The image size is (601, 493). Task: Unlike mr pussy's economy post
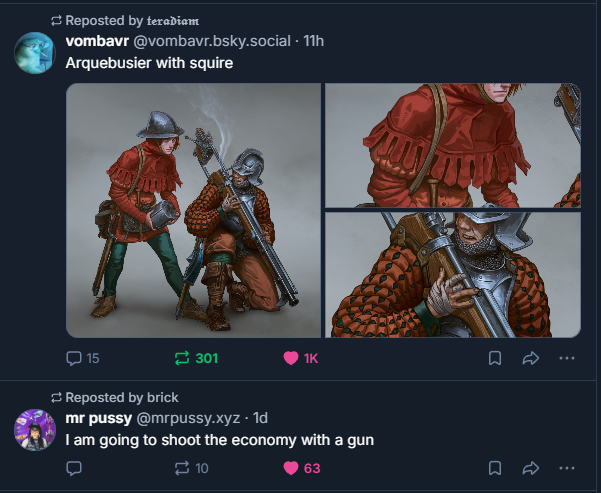(292, 467)
